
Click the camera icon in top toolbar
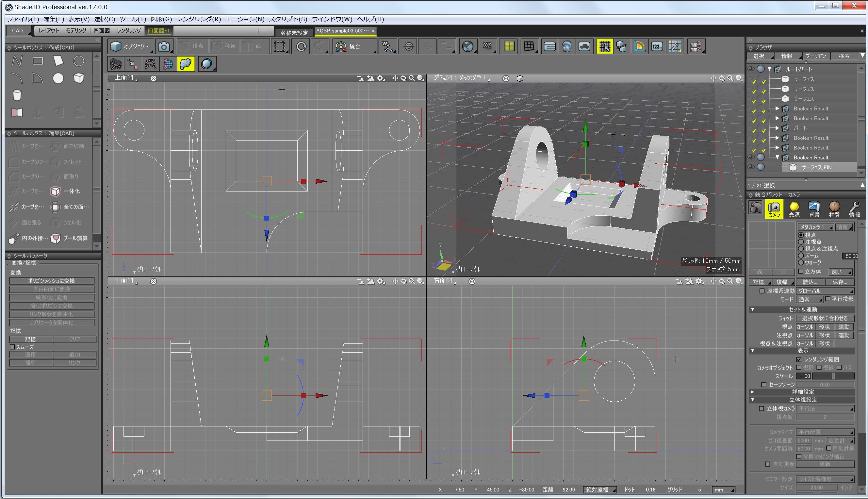coord(164,47)
